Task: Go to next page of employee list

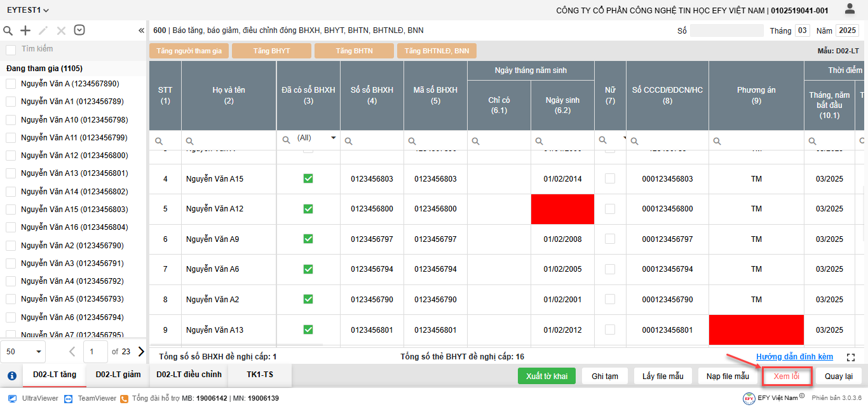Action: point(141,351)
